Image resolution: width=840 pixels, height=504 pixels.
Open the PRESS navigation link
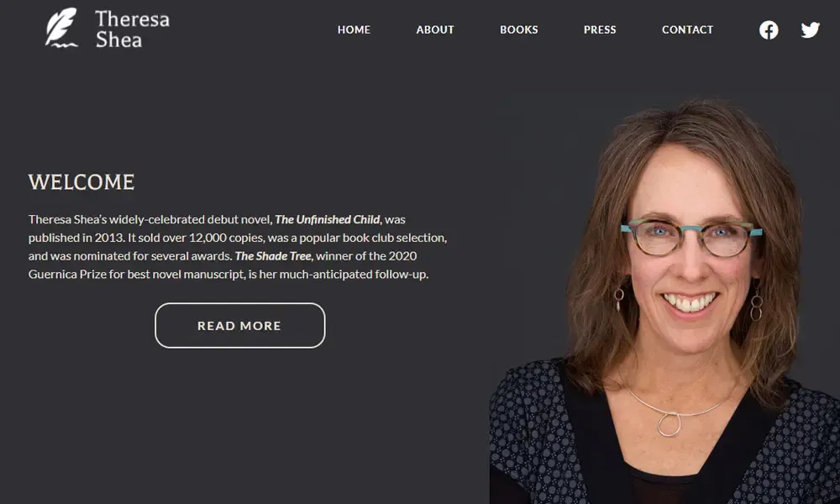600,30
